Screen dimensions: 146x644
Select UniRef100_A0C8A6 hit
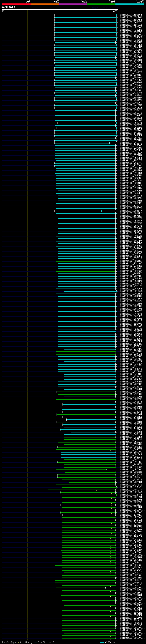coord(131,565)
